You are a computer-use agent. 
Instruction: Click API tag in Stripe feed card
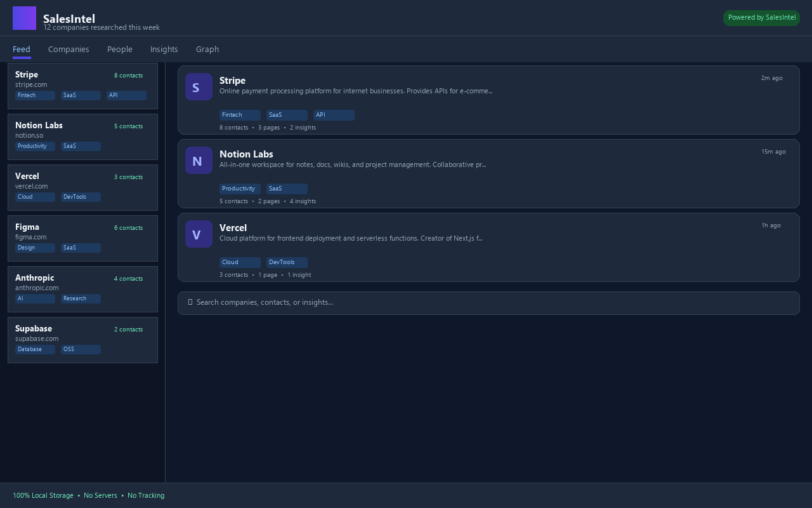pyautogui.click(x=334, y=115)
